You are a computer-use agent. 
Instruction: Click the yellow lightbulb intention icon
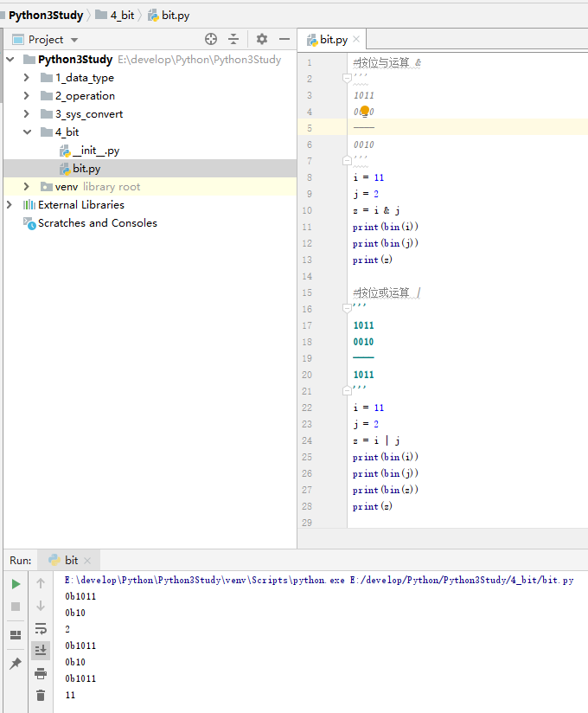pyautogui.click(x=365, y=112)
